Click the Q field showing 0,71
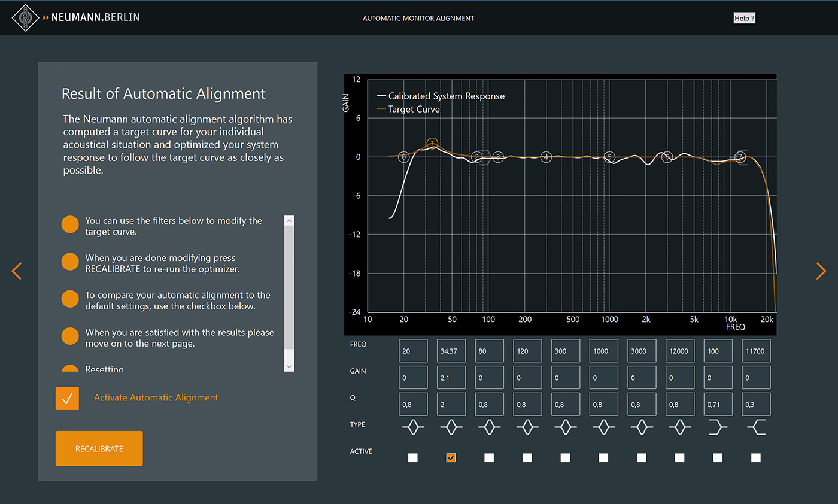838x504 pixels. pos(718,404)
